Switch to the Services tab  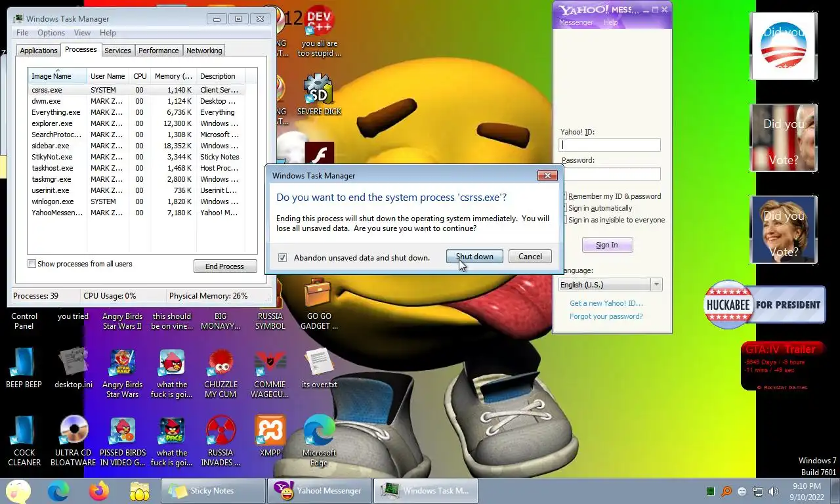click(117, 51)
